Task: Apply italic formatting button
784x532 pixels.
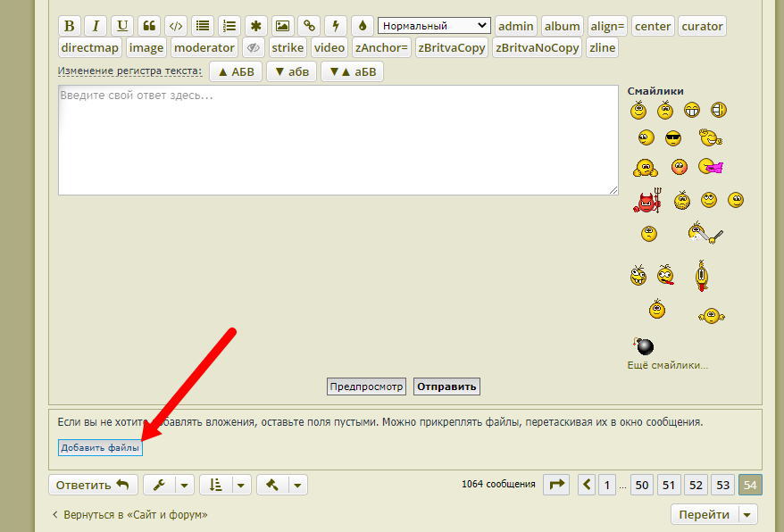Action: [96, 26]
